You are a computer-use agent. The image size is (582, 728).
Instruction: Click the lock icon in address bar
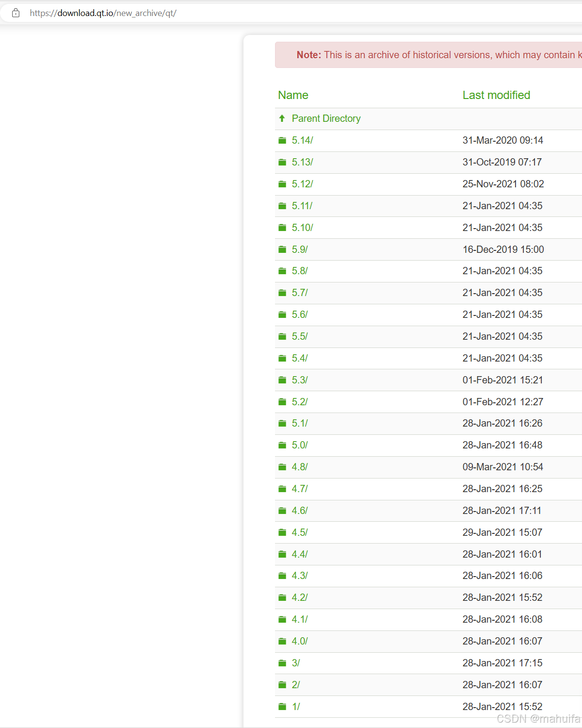click(16, 13)
